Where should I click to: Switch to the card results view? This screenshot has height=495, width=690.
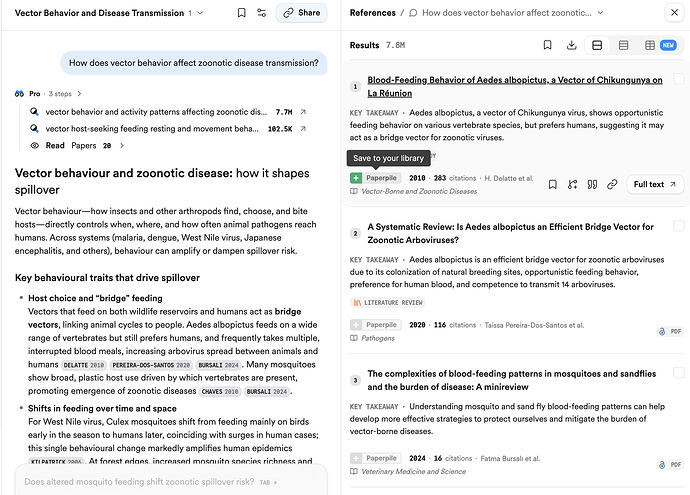click(597, 45)
